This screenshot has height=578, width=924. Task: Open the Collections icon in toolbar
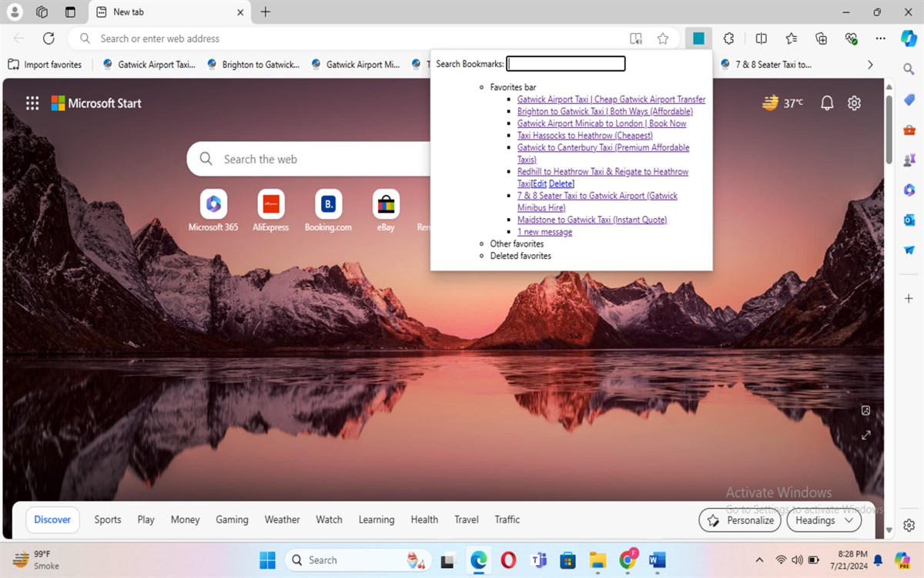point(822,39)
